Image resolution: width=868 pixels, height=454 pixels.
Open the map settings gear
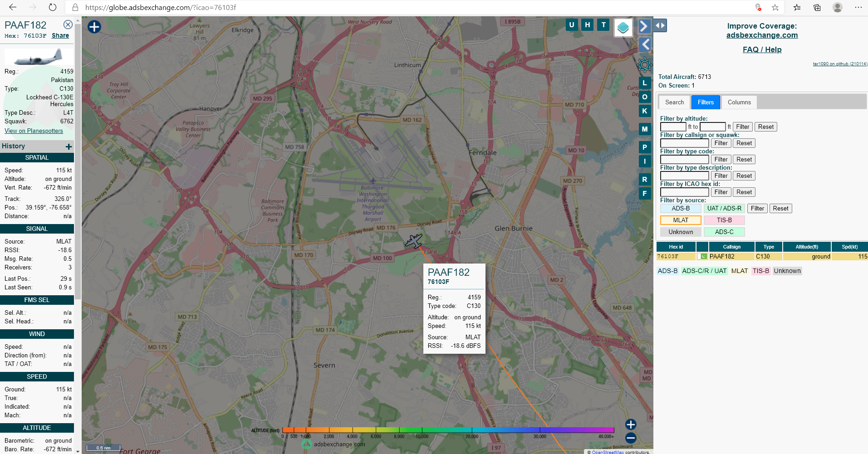[x=644, y=65]
